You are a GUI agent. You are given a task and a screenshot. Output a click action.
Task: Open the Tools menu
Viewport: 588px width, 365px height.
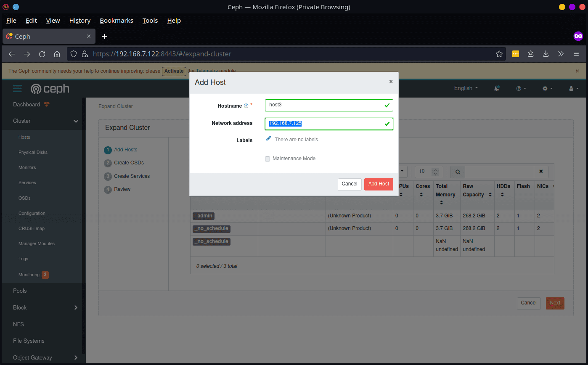(150, 21)
